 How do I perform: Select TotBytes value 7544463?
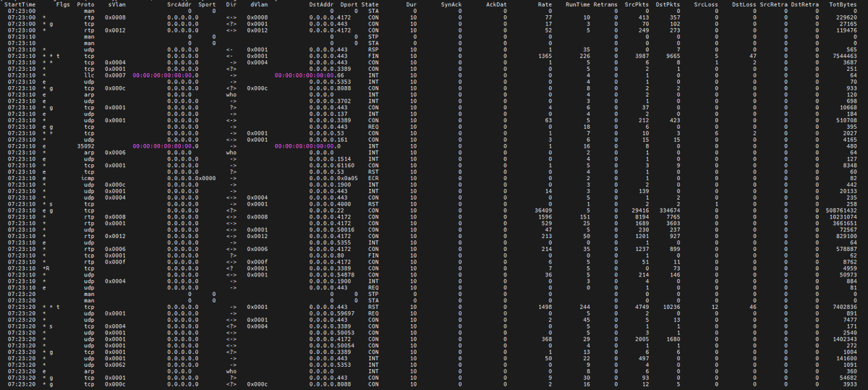pyautogui.click(x=846, y=56)
